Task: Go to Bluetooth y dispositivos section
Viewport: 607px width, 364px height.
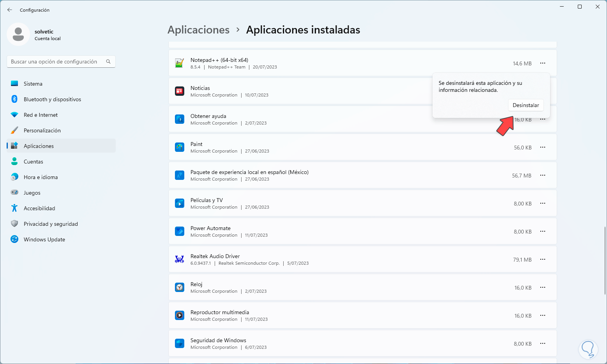Action: point(52,99)
